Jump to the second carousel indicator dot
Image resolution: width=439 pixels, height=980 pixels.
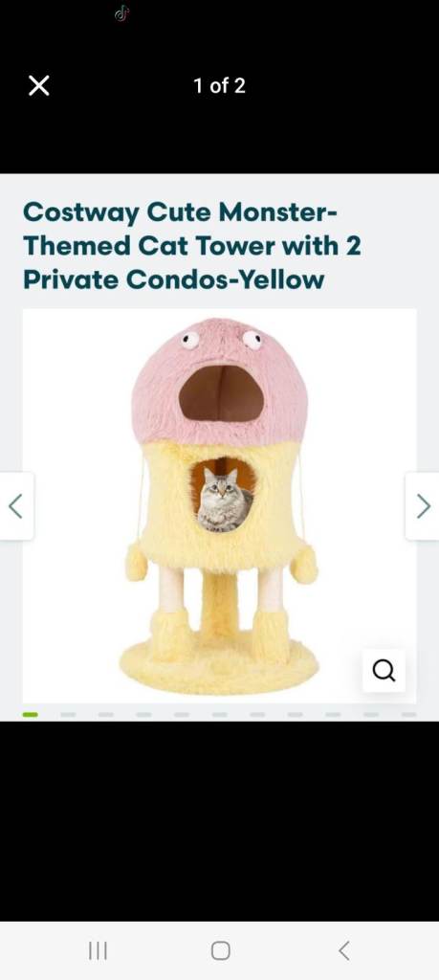point(68,714)
